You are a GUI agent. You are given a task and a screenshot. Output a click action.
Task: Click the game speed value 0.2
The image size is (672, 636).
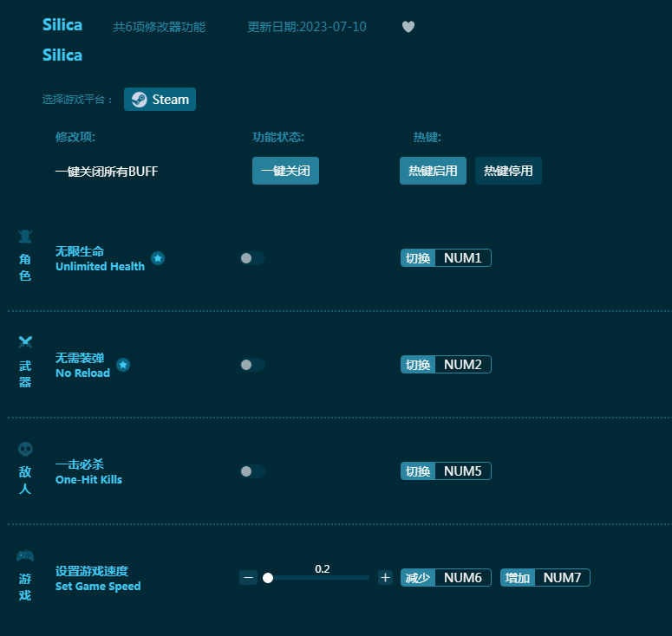pos(323,568)
